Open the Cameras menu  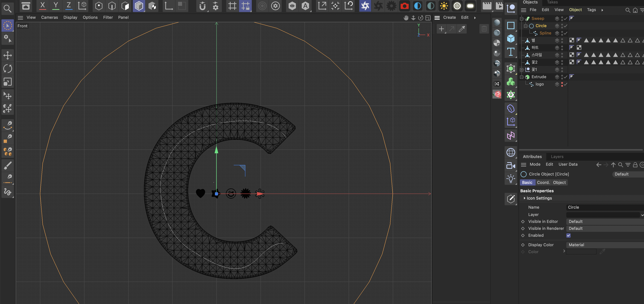pos(49,17)
